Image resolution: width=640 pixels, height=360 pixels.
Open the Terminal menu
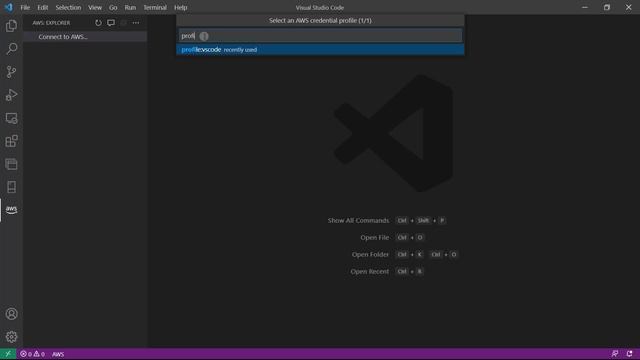(155, 7)
